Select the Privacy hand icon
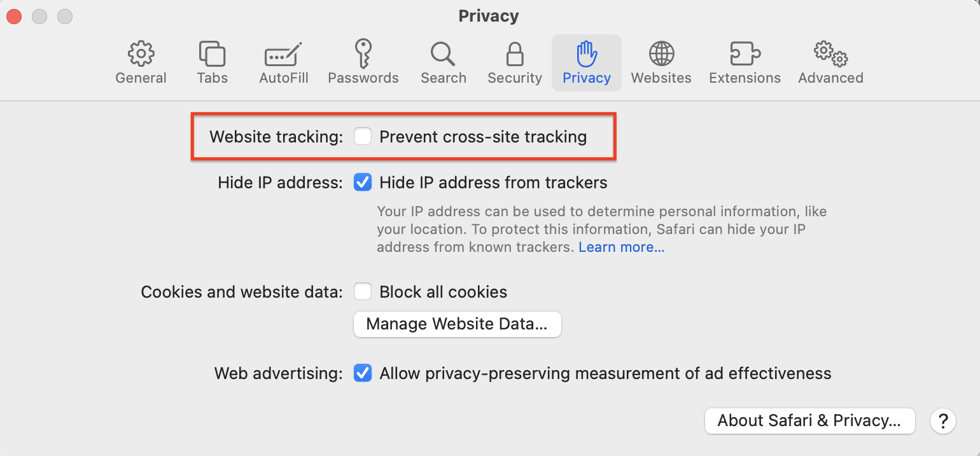980x456 pixels. (586, 55)
